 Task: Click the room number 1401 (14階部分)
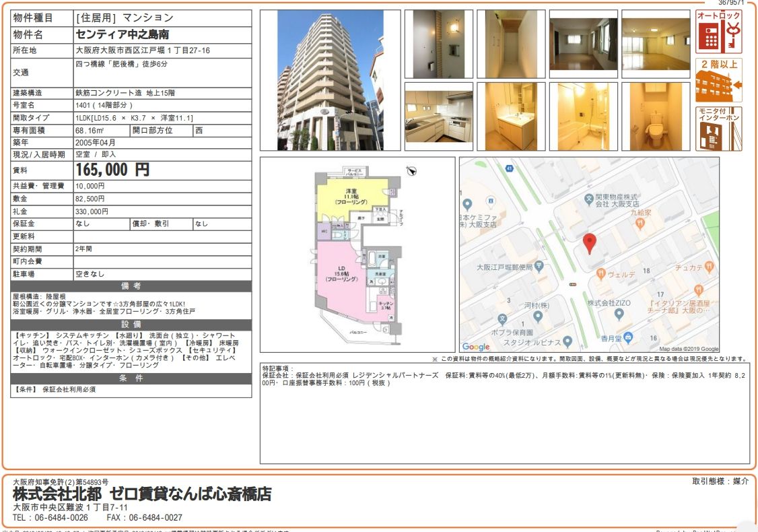pos(104,105)
